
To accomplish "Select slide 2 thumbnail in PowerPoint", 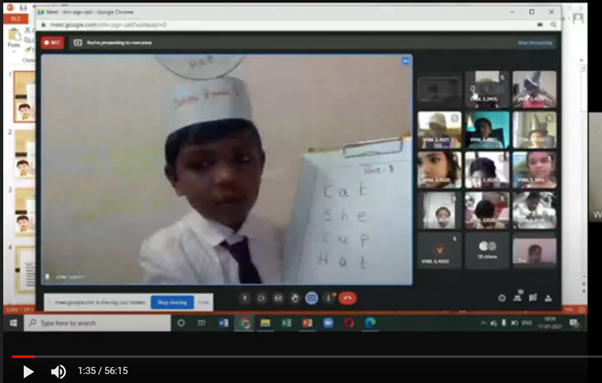I will pyautogui.click(x=25, y=154).
